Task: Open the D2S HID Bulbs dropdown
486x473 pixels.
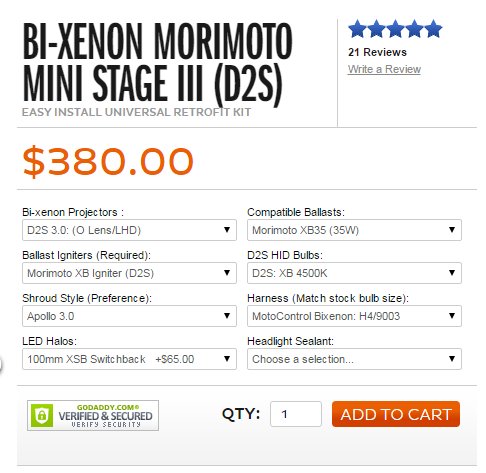Action: tap(354, 273)
